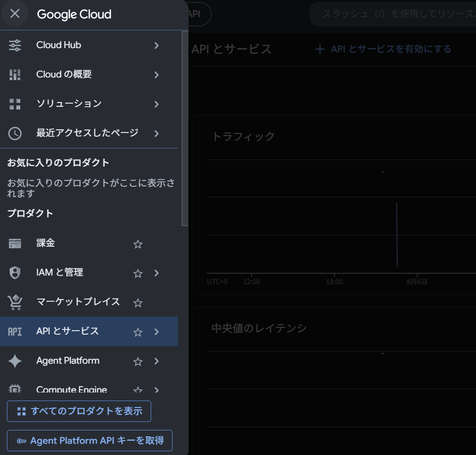Click the 中央値のレイテンシ chart title

pyautogui.click(x=259, y=328)
